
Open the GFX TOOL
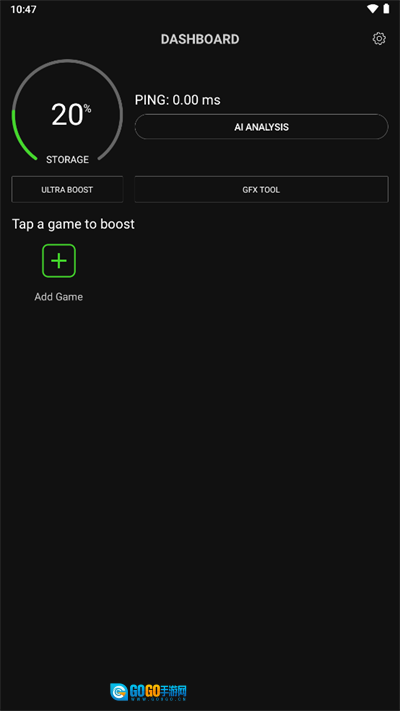261,190
